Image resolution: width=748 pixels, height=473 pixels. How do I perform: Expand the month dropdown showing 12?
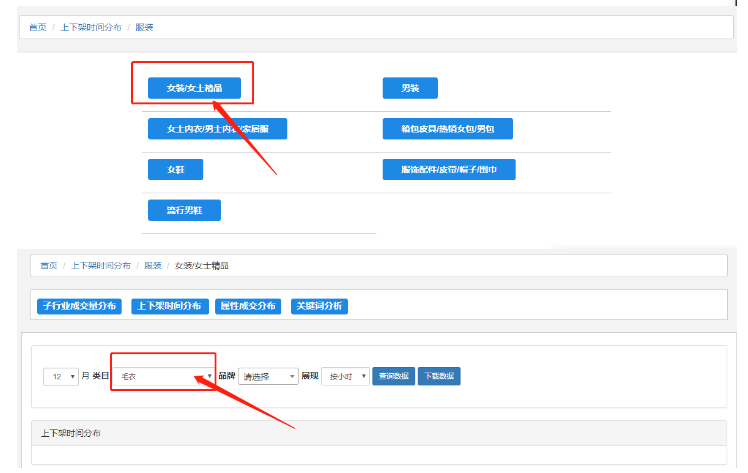pyautogui.click(x=61, y=376)
